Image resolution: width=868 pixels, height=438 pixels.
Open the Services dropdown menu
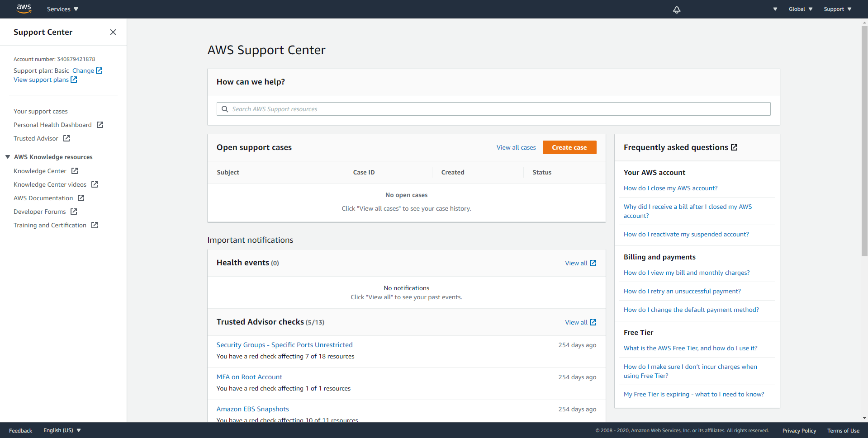[x=62, y=9]
